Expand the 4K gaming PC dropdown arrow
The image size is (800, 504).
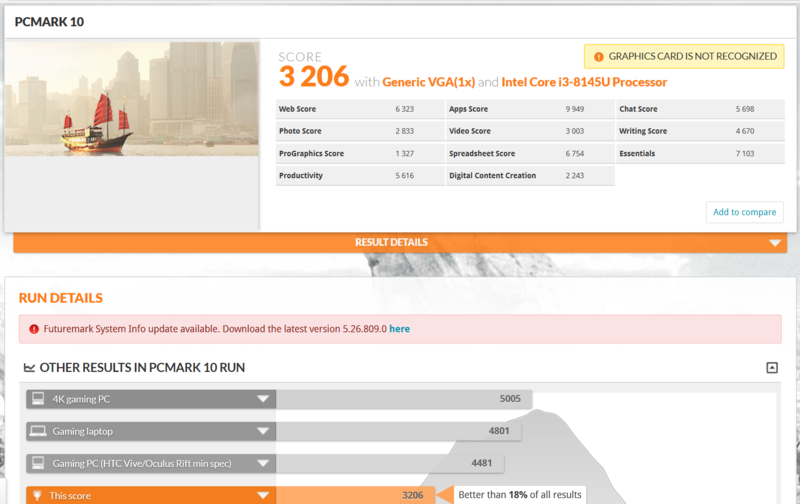click(x=263, y=399)
